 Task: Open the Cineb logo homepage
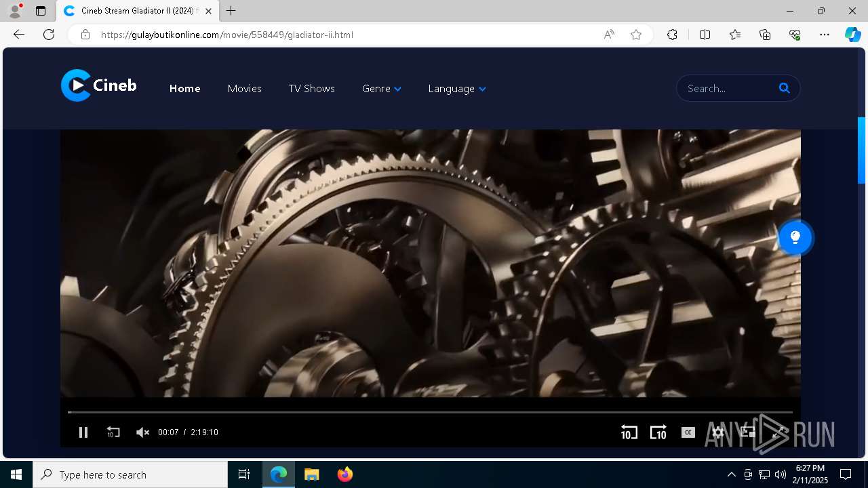click(99, 85)
